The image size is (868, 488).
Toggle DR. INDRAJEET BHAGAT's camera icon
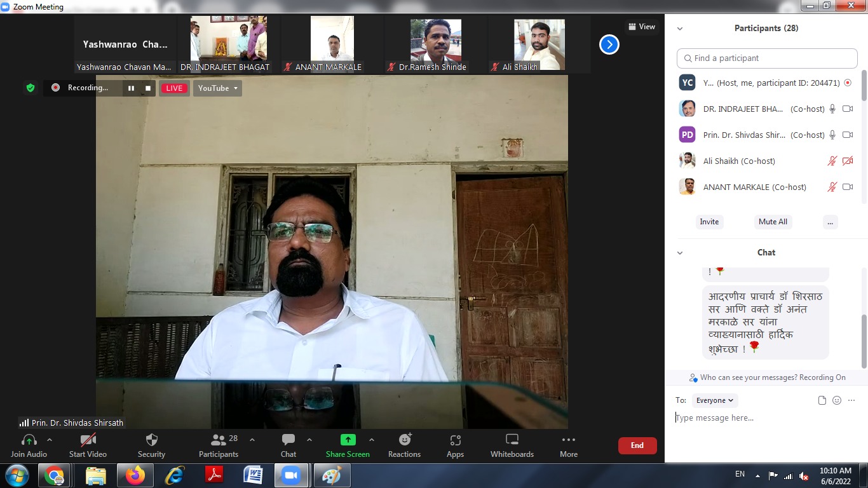tap(848, 109)
